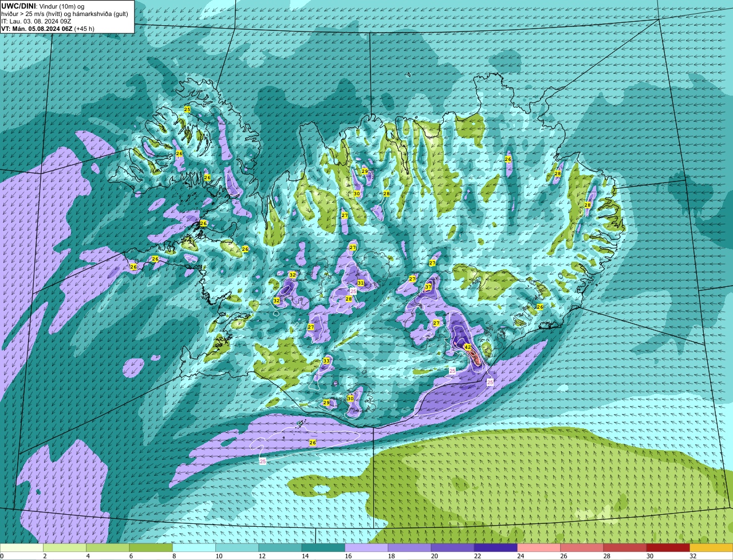The height and width of the screenshot is (560, 733).
Task: Click the 14–16 m/s dark teal legend swatch
Action: click(x=324, y=547)
